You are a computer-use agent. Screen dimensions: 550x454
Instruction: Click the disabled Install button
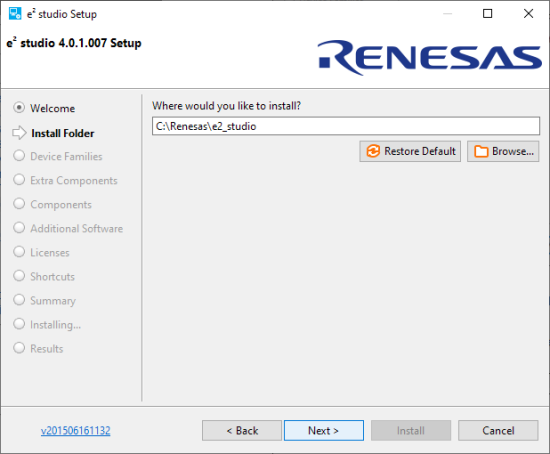[x=411, y=430]
